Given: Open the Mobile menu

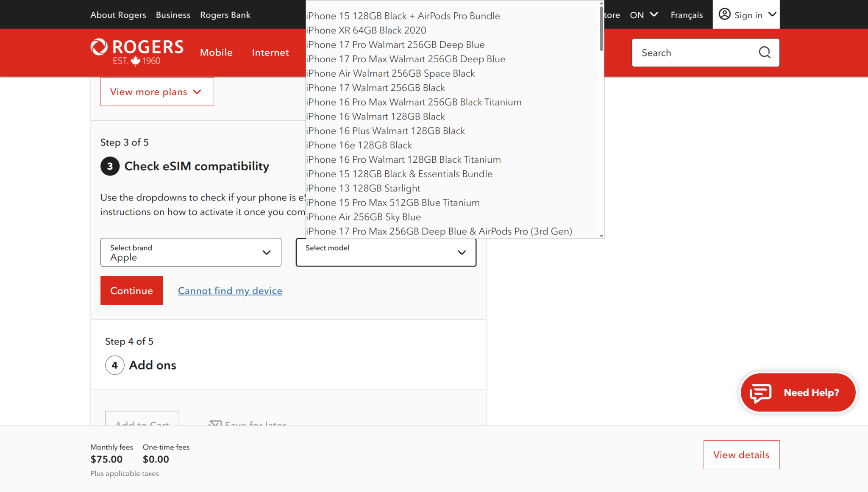Looking at the screenshot, I should pyautogui.click(x=216, y=52).
